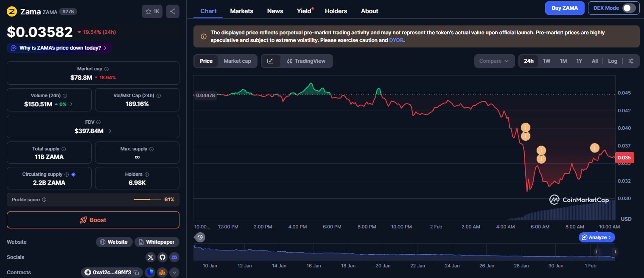Image resolution: width=644 pixels, height=278 pixels.
Task: Click the share icon next to watchlist star
Action: click(x=172, y=11)
